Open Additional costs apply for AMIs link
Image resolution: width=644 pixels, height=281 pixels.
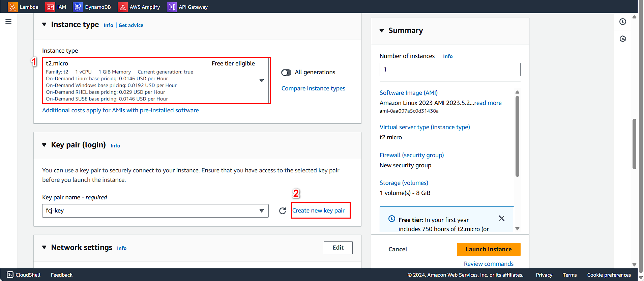coord(120,110)
